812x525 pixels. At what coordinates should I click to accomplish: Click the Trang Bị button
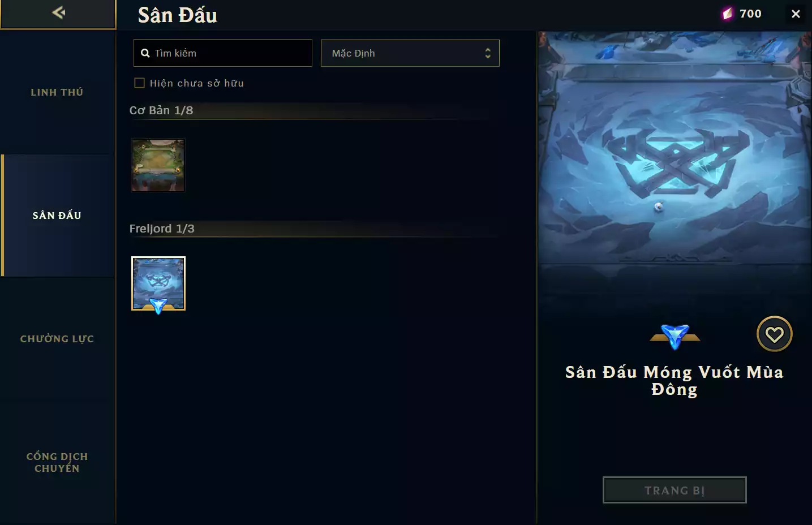674,490
